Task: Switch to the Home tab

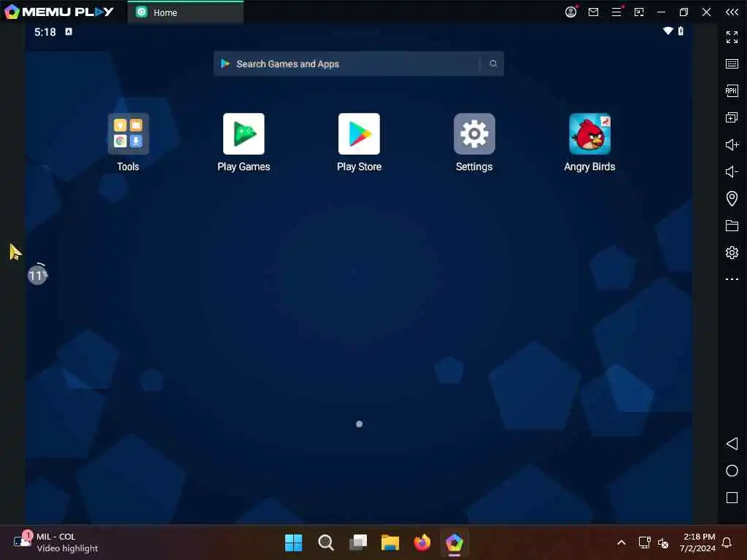Action: (x=185, y=12)
